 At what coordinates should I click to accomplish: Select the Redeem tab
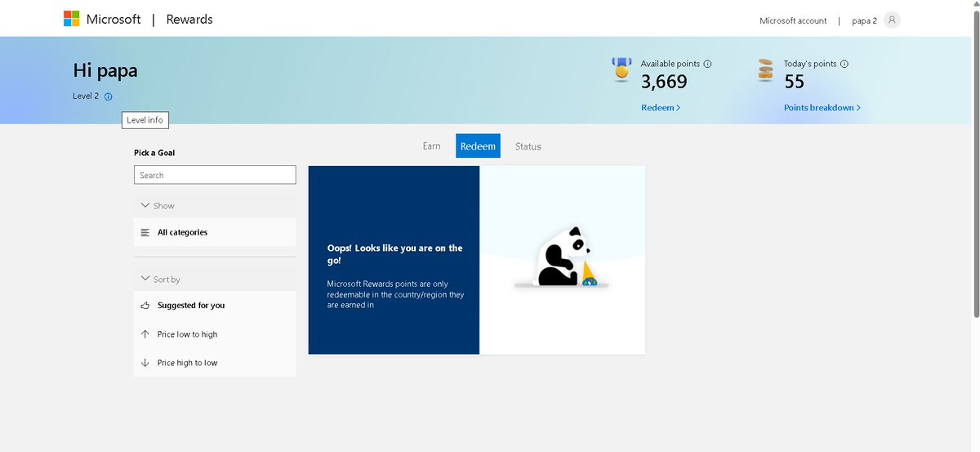(x=478, y=146)
